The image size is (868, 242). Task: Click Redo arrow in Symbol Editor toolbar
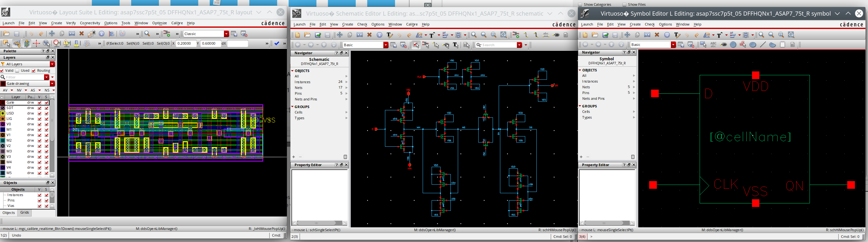pos(696,35)
